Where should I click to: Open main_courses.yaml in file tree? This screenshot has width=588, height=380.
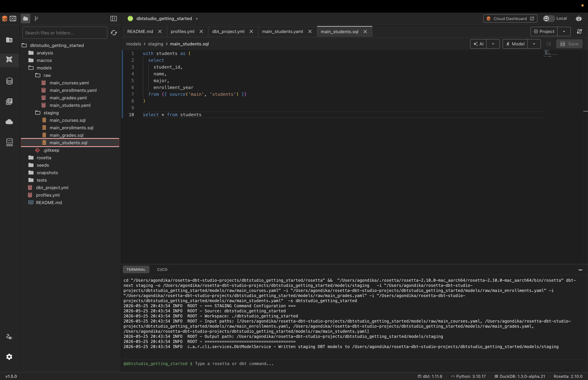tap(69, 83)
